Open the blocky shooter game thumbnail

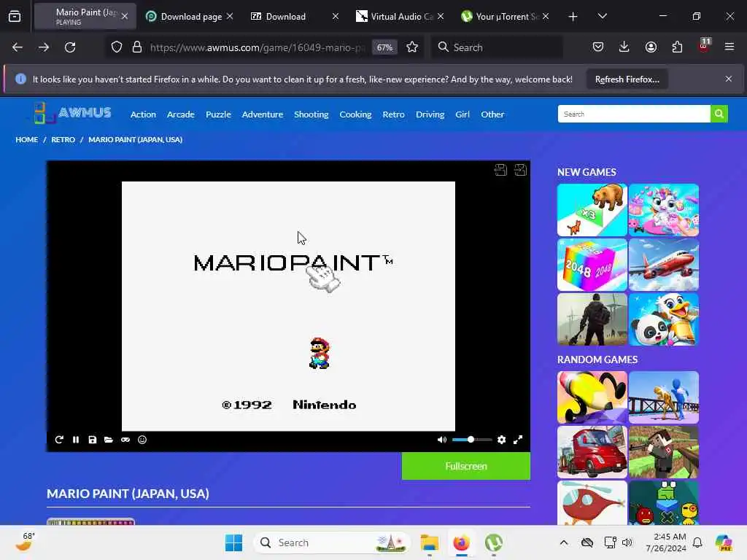(664, 452)
